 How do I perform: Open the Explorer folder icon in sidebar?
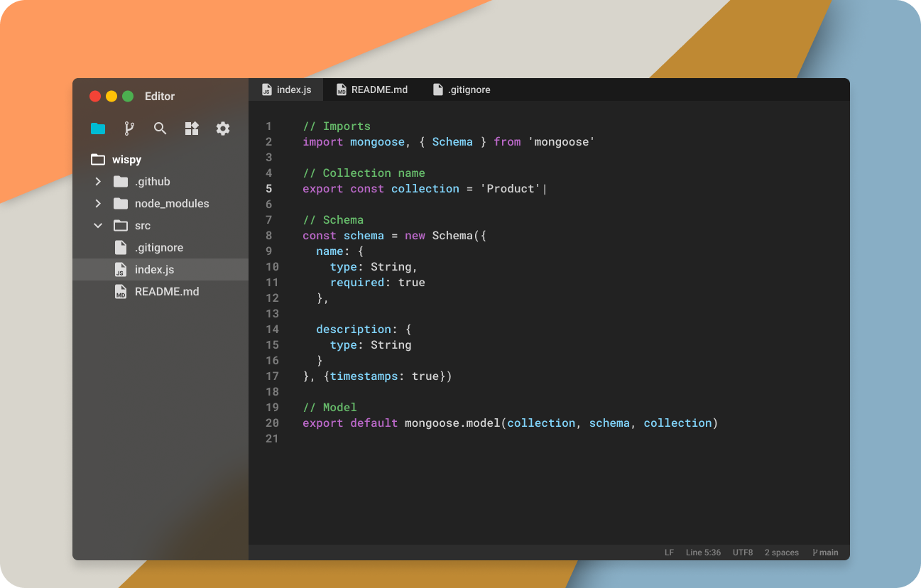point(98,129)
